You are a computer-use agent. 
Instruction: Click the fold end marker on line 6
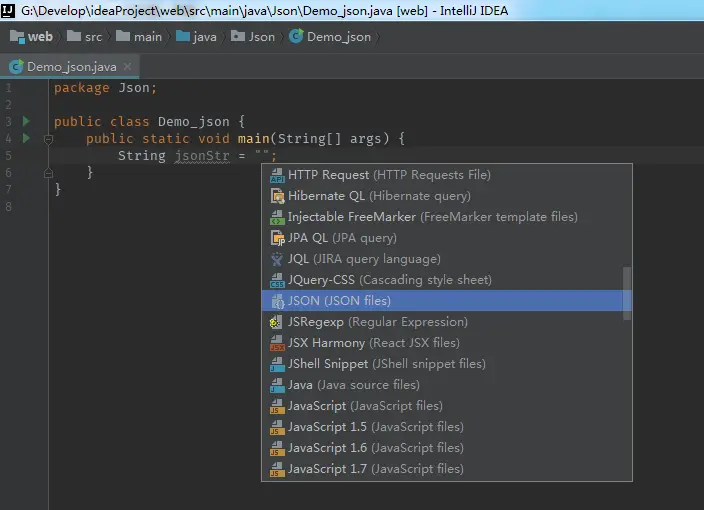pyautogui.click(x=48, y=172)
